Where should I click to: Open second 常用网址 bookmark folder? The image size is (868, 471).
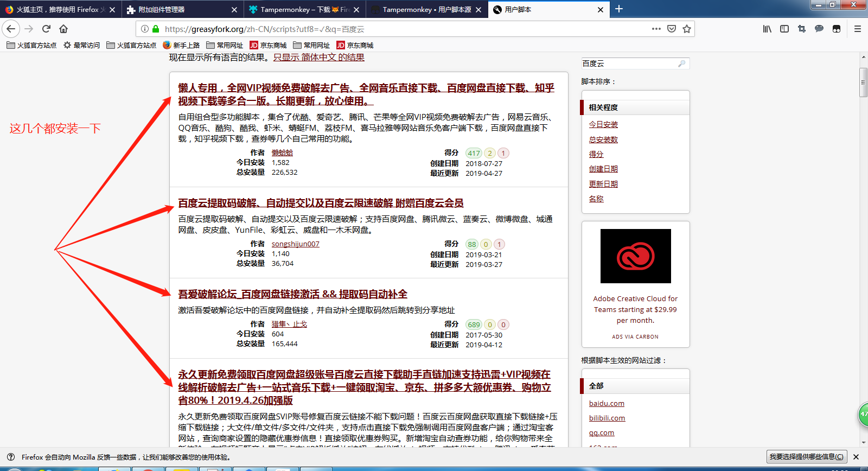[x=311, y=45]
